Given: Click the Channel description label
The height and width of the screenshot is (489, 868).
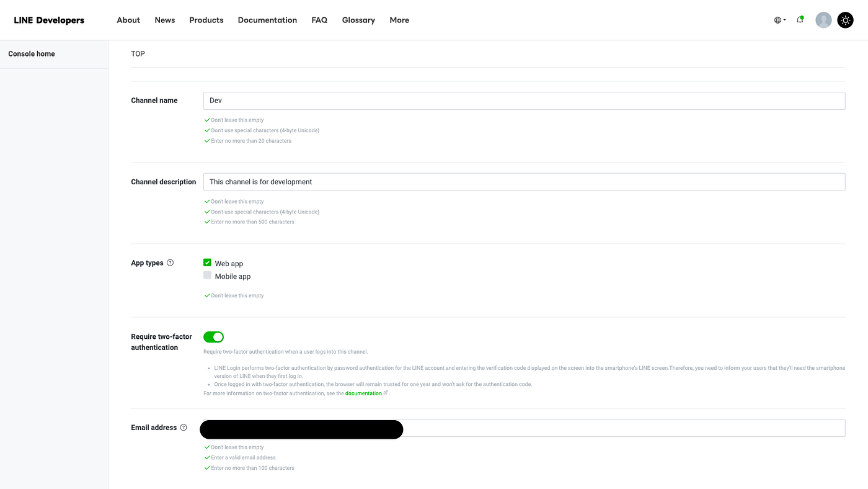Looking at the screenshot, I should [x=164, y=182].
